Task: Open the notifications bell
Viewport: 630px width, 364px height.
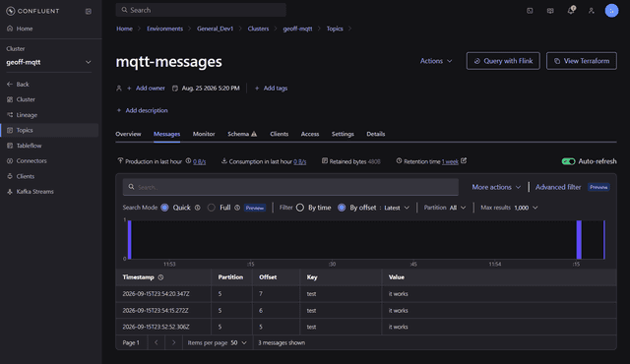Action: click(x=571, y=11)
